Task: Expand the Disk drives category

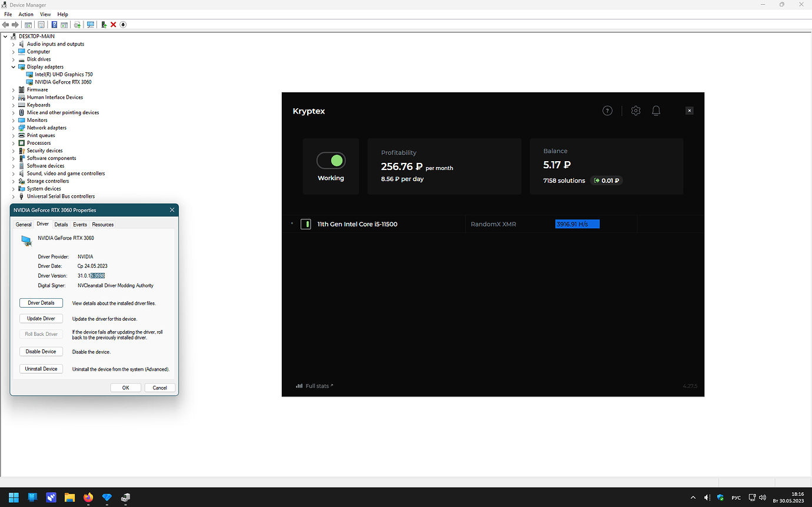Action: coord(14,59)
